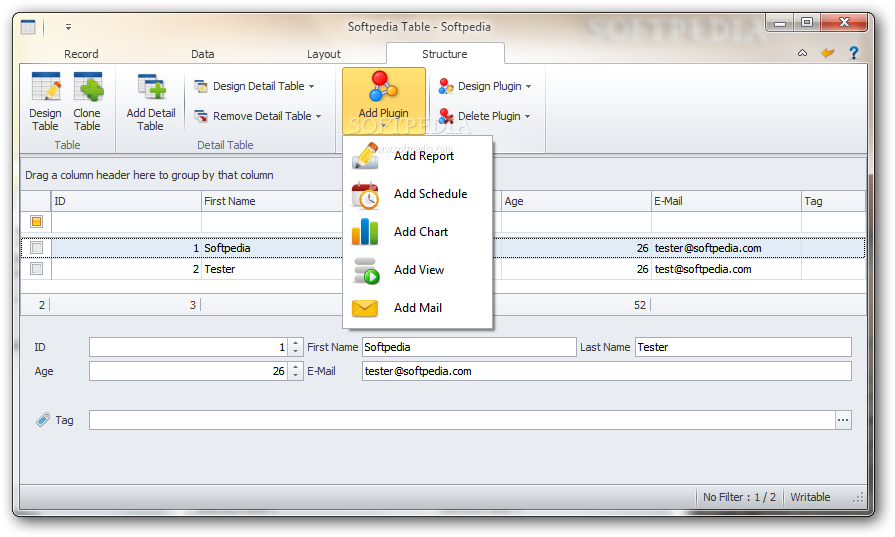
Task: Sort by the ID column header
Action: pyautogui.click(x=126, y=201)
